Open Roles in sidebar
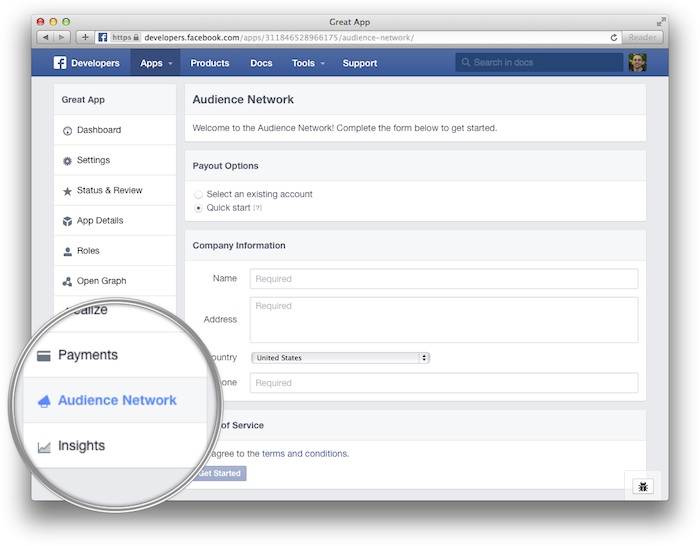Image resolution: width=700 pixels, height=546 pixels. [115, 251]
